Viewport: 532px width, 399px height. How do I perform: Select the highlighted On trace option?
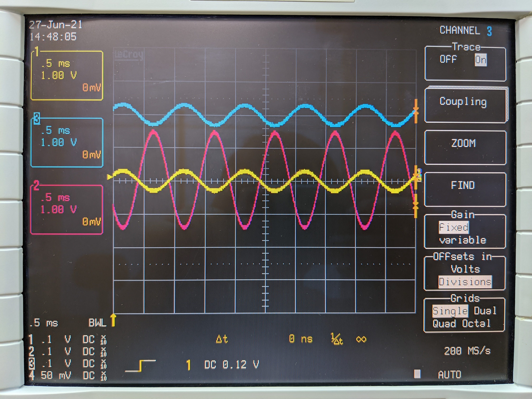481,60
